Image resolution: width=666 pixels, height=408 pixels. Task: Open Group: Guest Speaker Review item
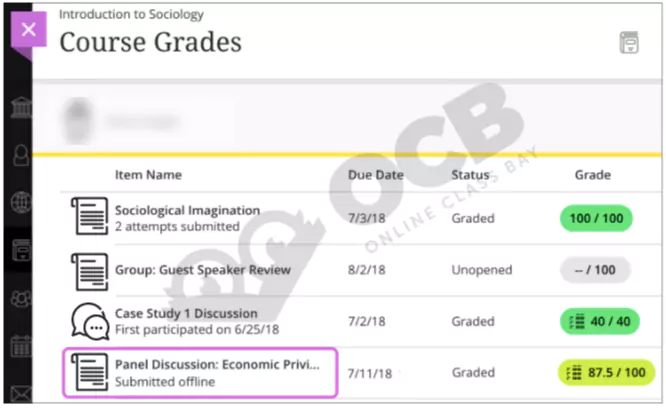[x=203, y=270]
